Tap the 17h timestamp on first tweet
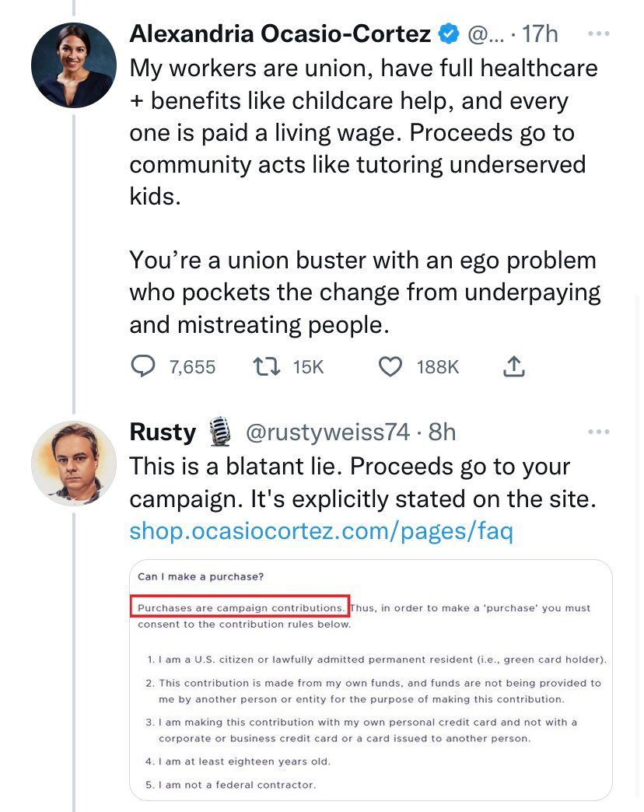Screen dimensions: 644x812 (x=541, y=34)
